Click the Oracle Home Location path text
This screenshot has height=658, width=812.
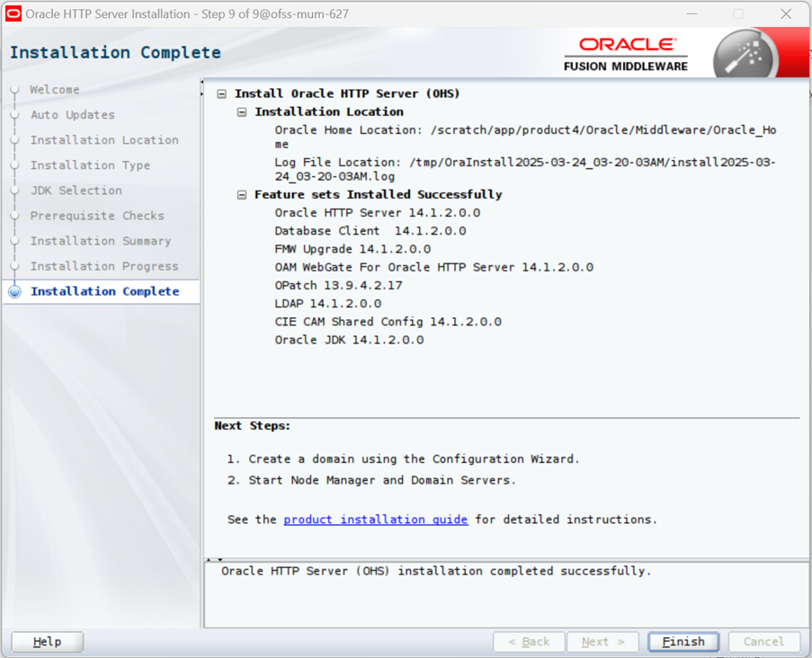[525, 138]
